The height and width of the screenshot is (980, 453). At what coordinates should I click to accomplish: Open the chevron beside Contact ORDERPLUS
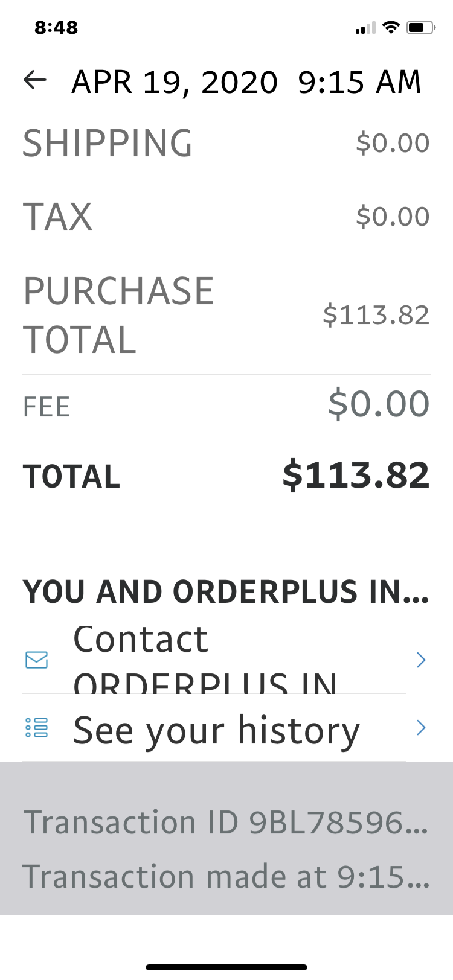tap(421, 660)
